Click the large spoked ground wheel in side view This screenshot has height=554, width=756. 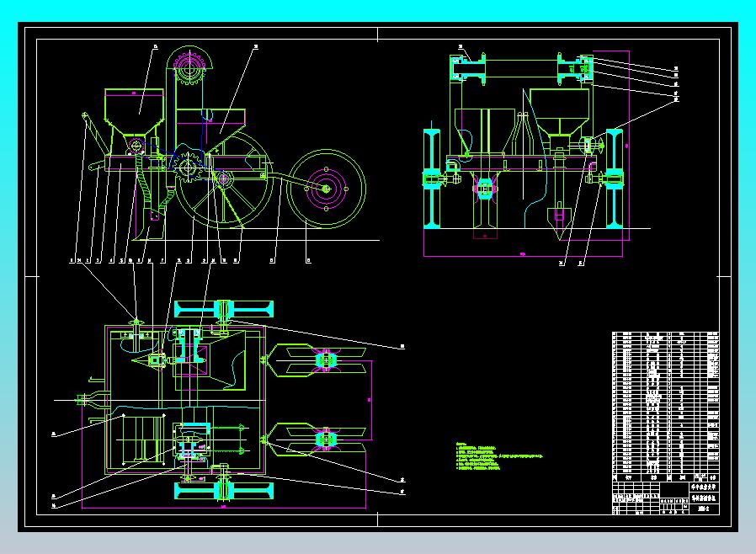click(222, 180)
